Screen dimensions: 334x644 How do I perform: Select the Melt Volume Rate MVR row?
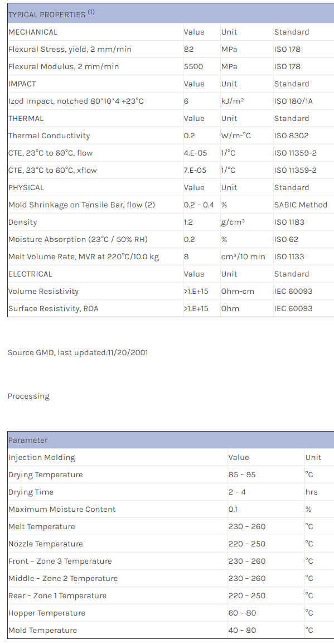[x=171, y=256]
